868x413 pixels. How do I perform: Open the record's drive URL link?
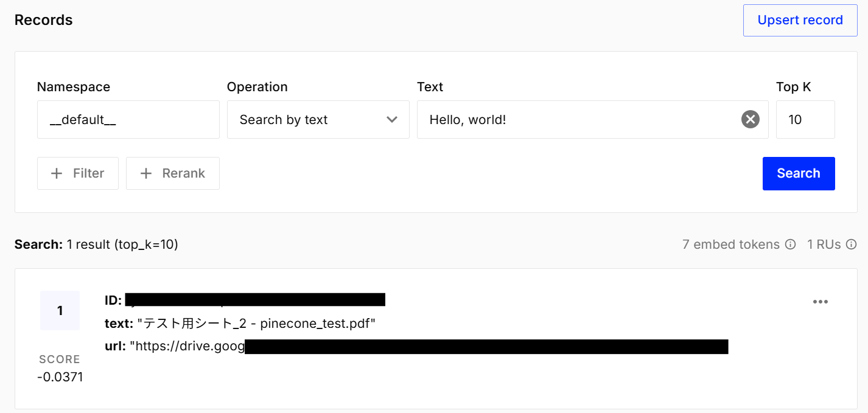pos(426,347)
